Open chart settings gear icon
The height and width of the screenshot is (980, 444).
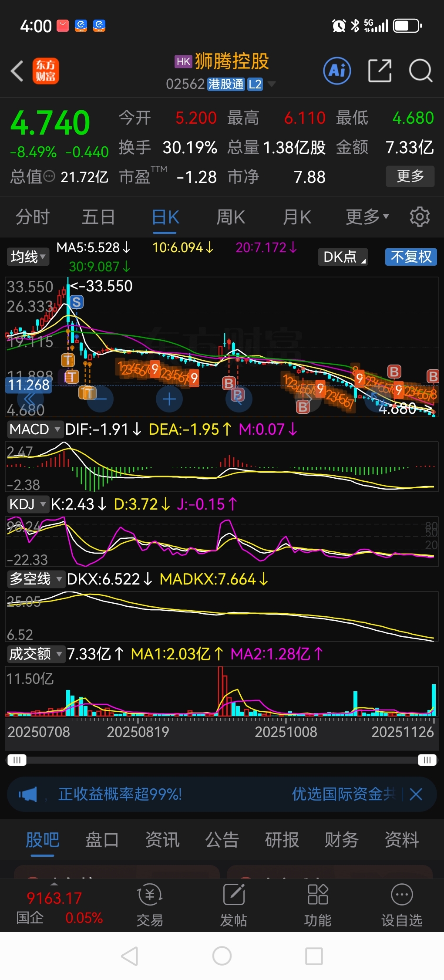[x=420, y=216]
